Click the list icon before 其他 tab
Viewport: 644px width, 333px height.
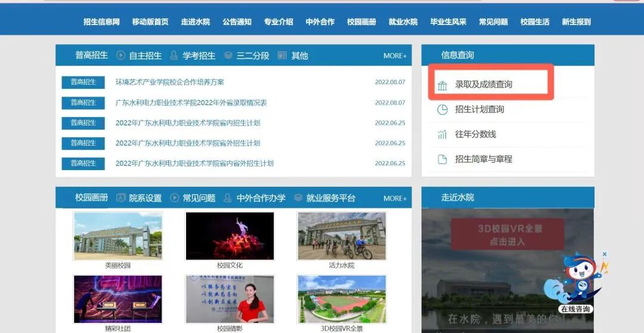click(282, 55)
